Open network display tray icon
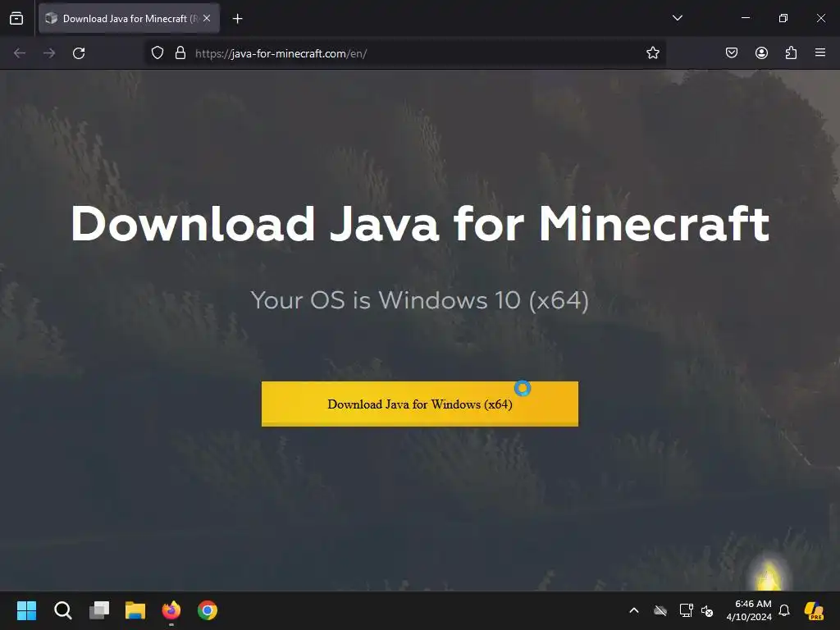 tap(686, 610)
